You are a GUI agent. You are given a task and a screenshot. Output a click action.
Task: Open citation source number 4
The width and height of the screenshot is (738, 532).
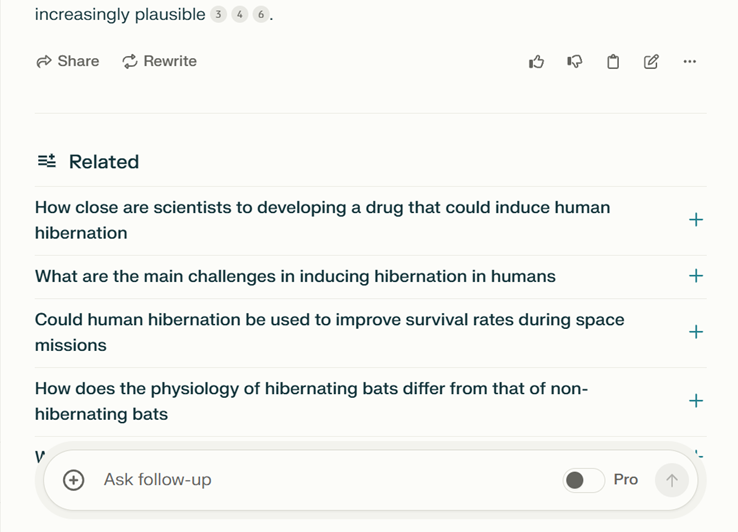click(240, 15)
